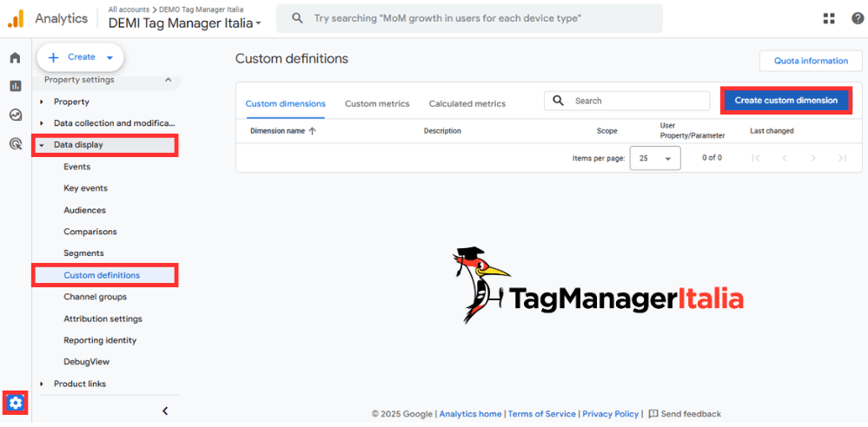Click the All accounts breadcrumb

129,10
